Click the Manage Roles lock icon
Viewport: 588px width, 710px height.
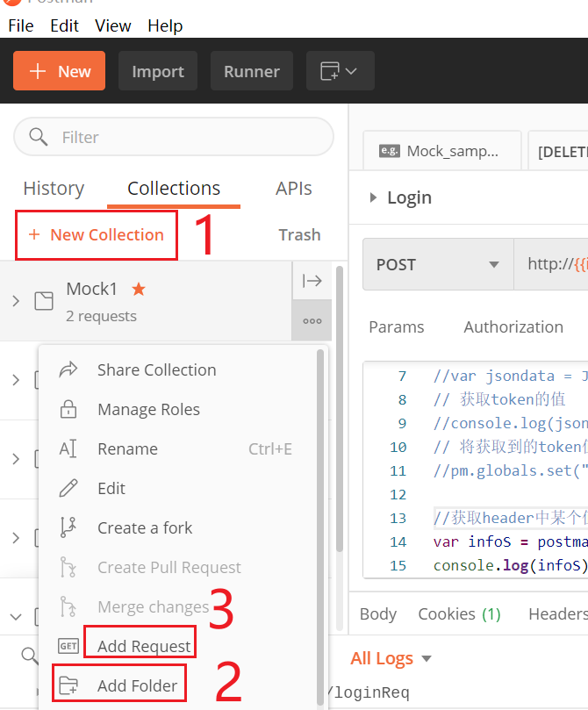click(x=68, y=409)
